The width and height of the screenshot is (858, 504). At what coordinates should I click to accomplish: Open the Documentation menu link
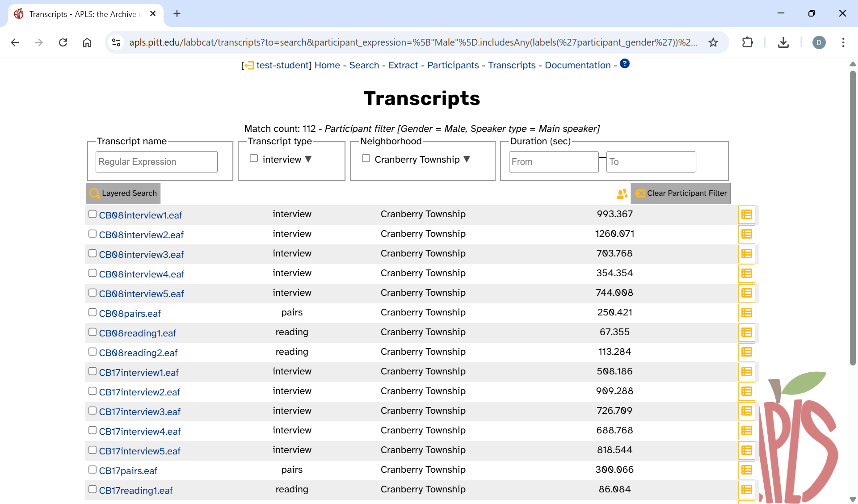577,65
